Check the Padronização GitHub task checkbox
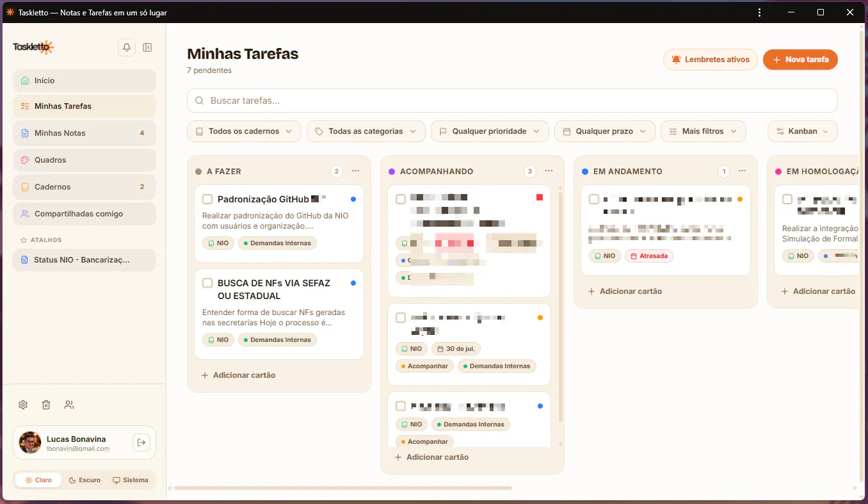This screenshot has width=868, height=504. click(x=207, y=199)
